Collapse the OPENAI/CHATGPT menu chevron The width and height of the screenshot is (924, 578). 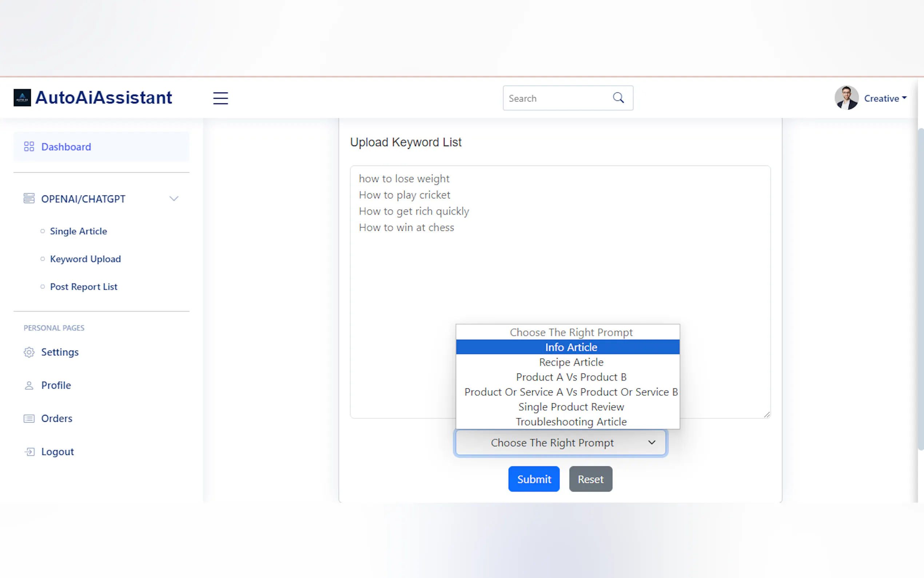(x=174, y=199)
